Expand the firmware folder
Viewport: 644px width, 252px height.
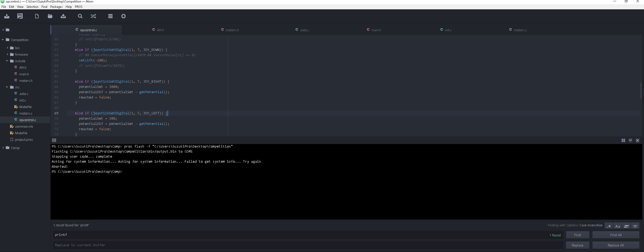[8, 54]
